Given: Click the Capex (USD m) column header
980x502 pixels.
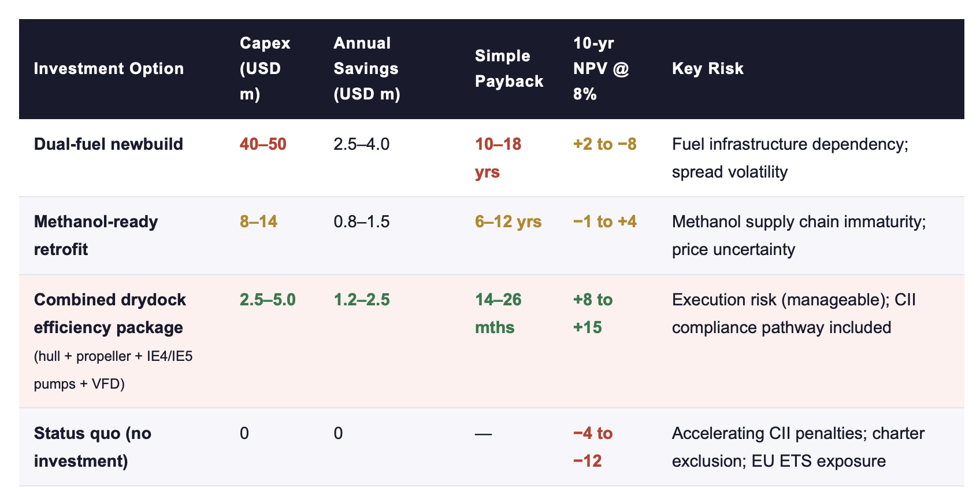Looking at the screenshot, I should tap(265, 69).
